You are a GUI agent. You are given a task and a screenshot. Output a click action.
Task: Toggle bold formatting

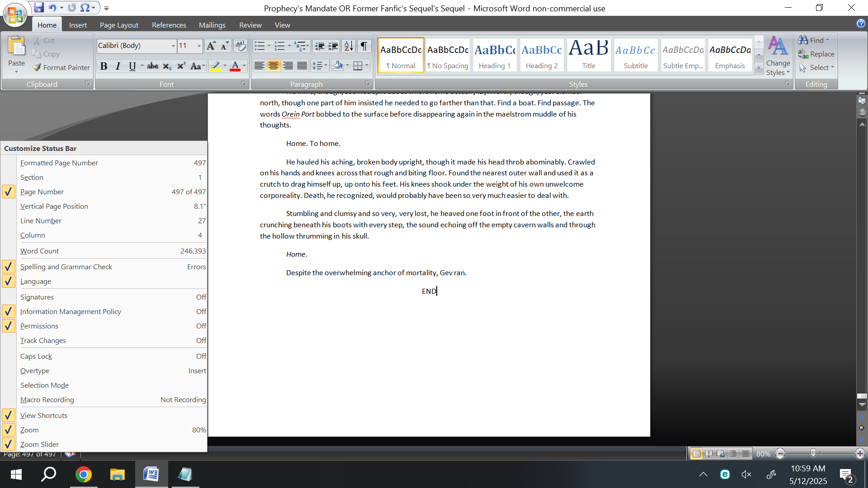click(x=104, y=66)
